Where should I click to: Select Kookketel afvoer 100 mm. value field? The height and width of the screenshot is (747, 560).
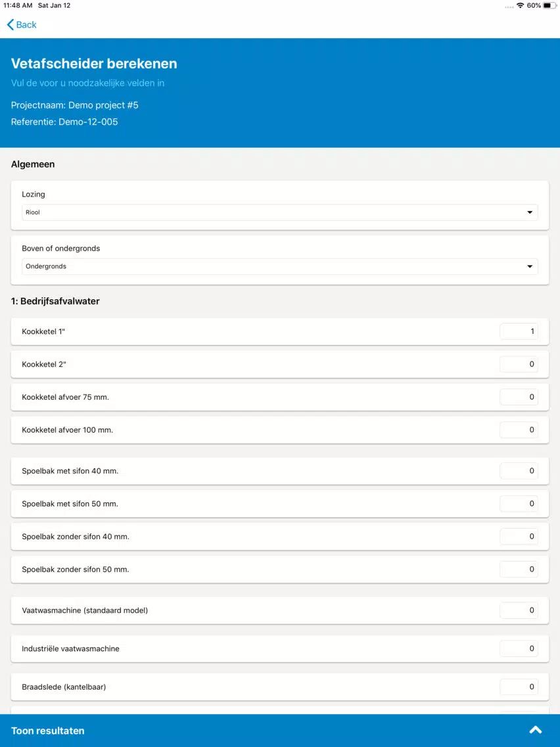click(519, 429)
